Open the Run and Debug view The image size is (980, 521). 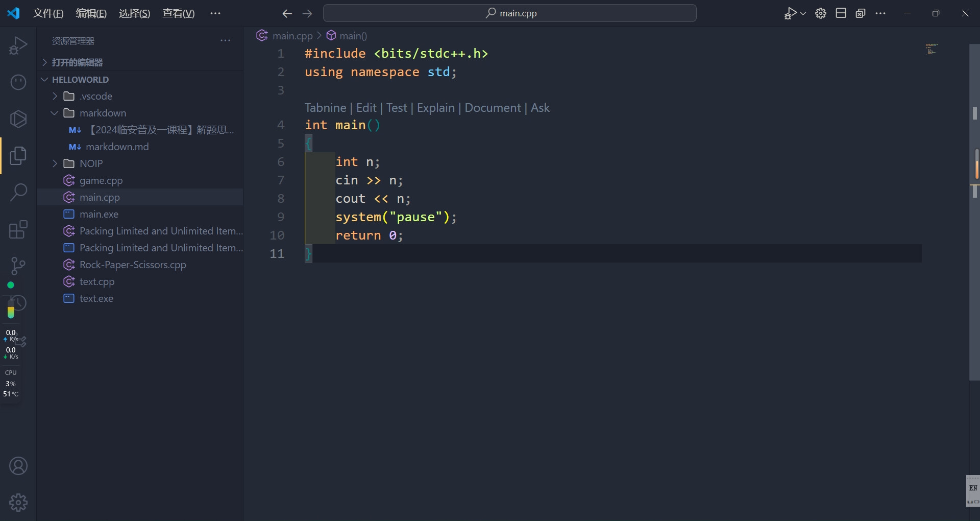tap(18, 45)
